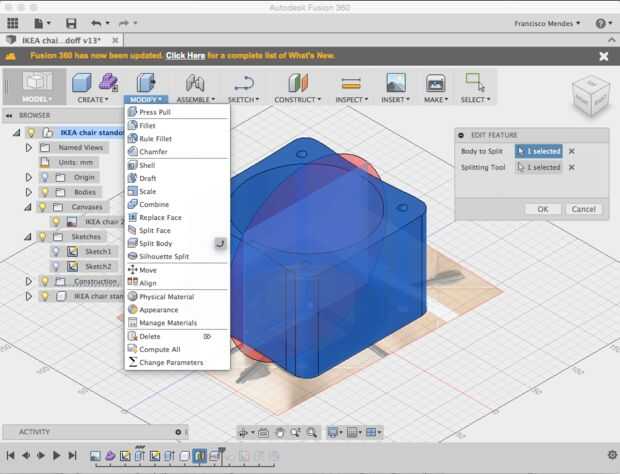
Task: Click OK in Edit Feature dialog
Action: pos(543,209)
